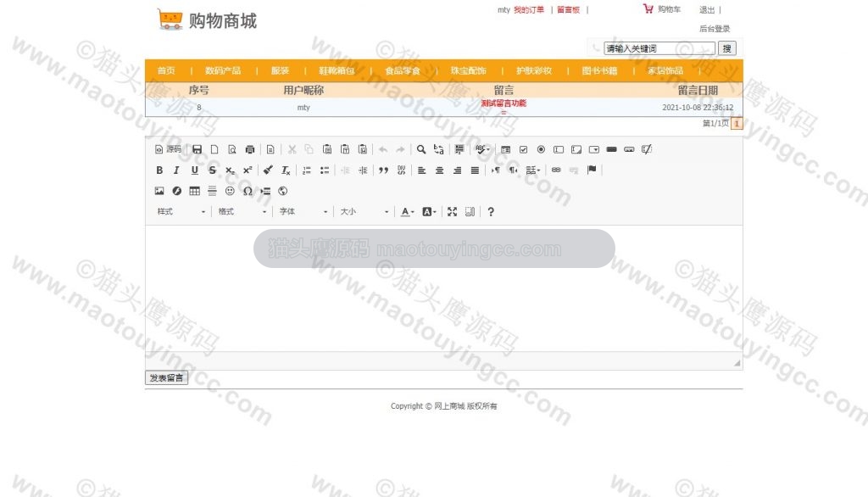The width and height of the screenshot is (868, 497).
Task: Insert an IFrame globe icon
Action: click(x=283, y=191)
